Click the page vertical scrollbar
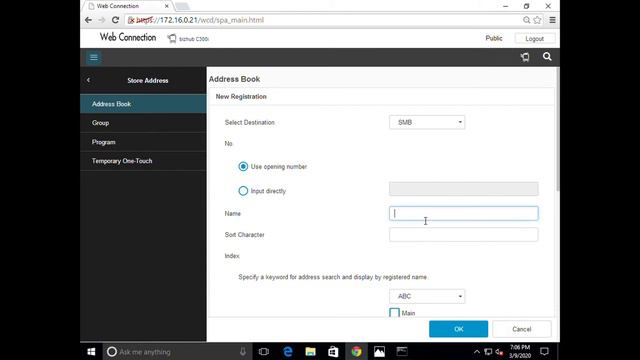 coord(558,129)
